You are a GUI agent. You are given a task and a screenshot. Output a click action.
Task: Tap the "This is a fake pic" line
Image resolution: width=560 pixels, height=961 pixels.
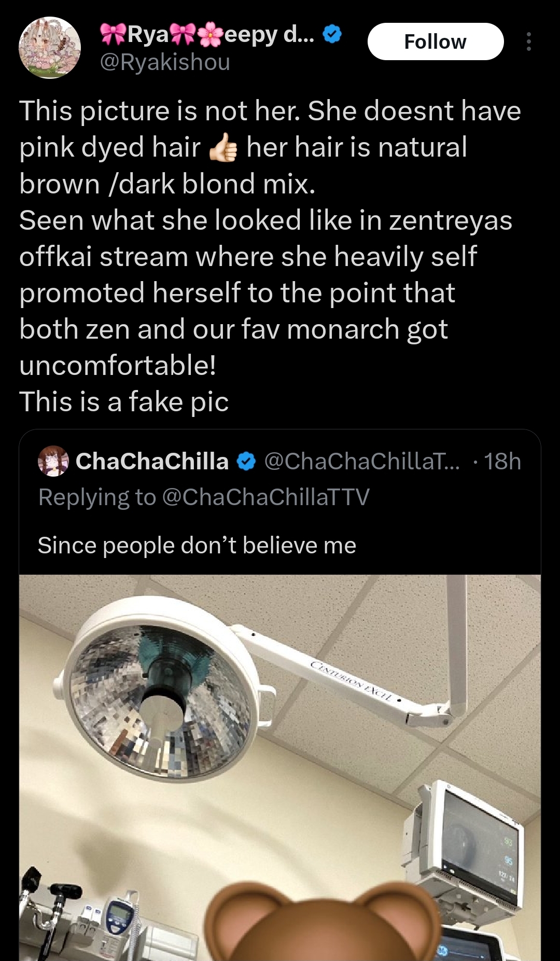click(124, 402)
